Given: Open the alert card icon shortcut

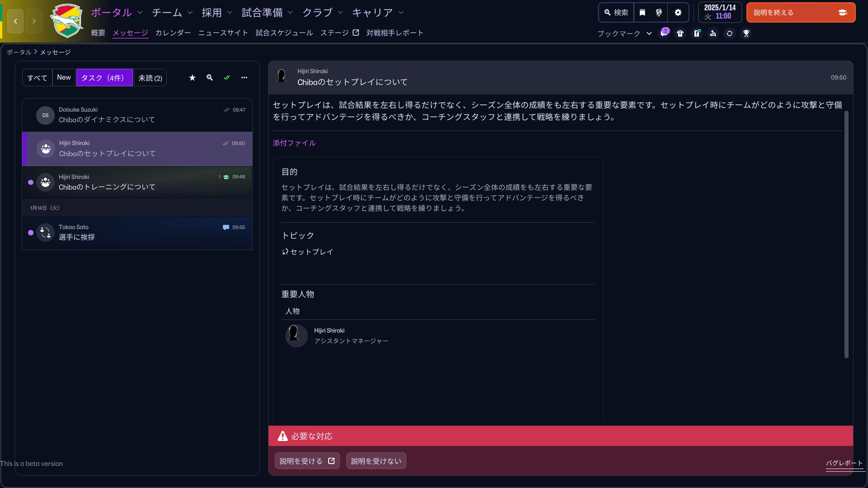Looking at the screenshot, I should pos(697,33).
